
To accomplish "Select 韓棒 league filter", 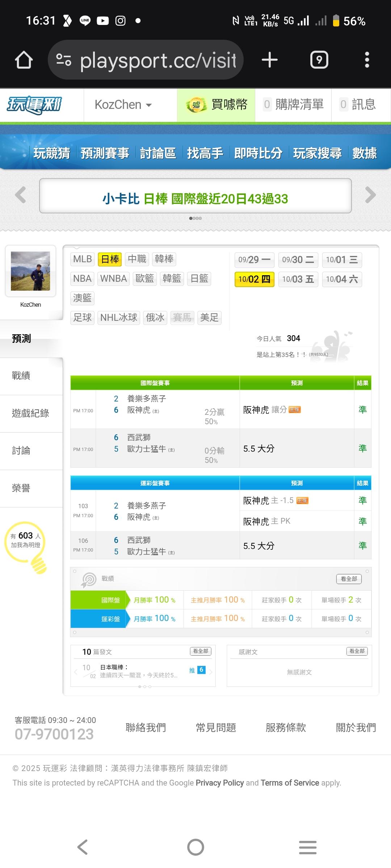I will [164, 259].
